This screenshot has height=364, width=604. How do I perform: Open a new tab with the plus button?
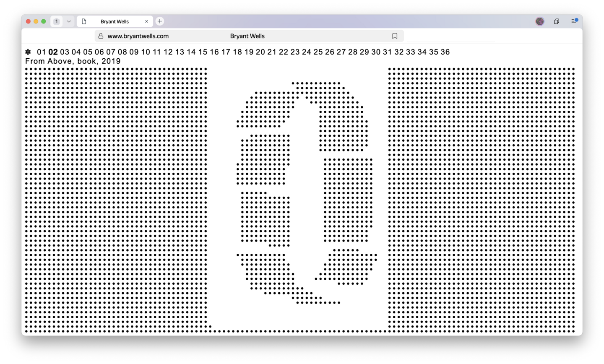[160, 21]
